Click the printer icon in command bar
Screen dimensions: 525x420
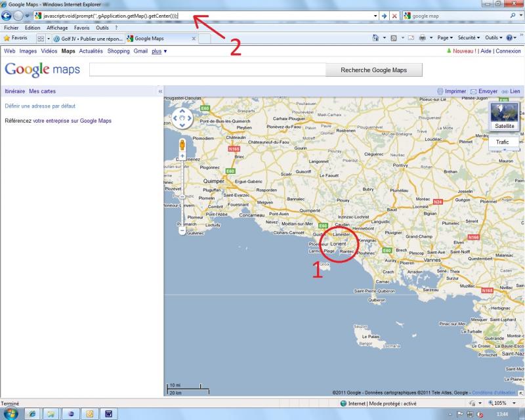coord(423,38)
